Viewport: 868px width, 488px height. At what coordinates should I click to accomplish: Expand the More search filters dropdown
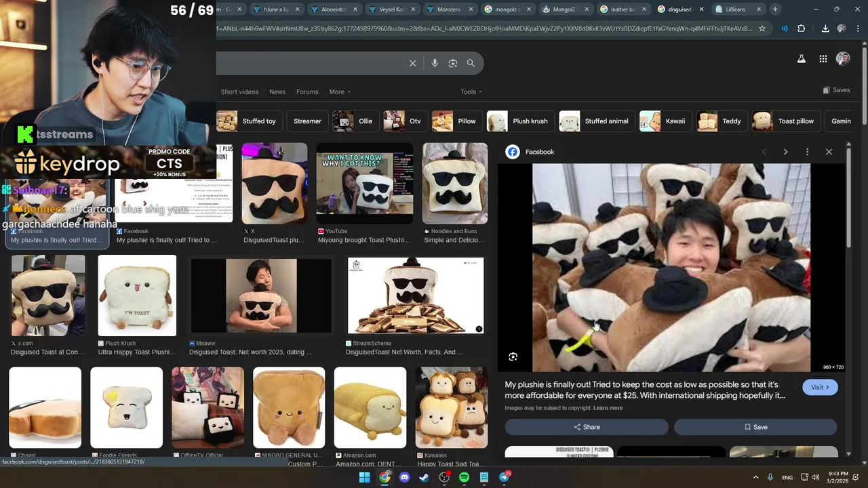[340, 91]
